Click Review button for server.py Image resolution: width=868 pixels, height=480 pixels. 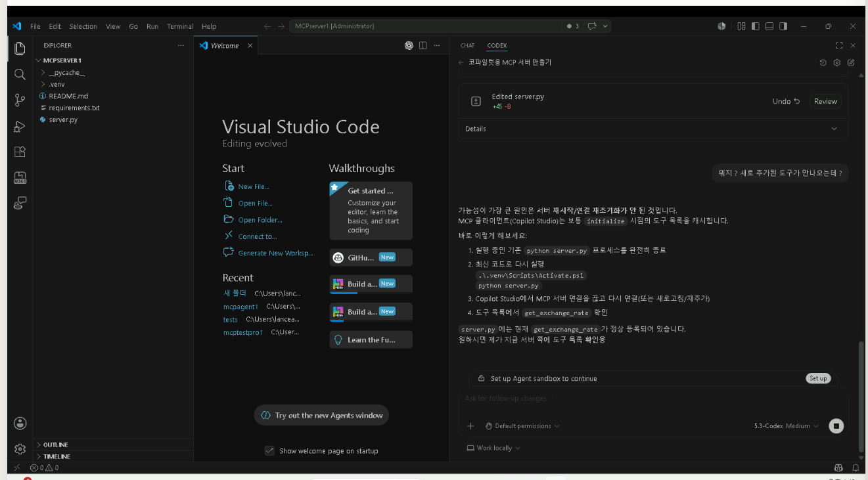[x=825, y=101]
